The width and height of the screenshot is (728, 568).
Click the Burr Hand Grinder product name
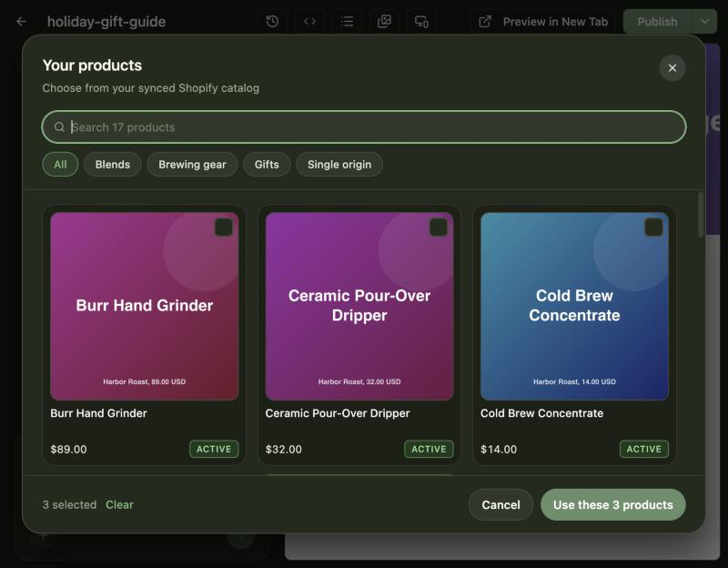(98, 413)
